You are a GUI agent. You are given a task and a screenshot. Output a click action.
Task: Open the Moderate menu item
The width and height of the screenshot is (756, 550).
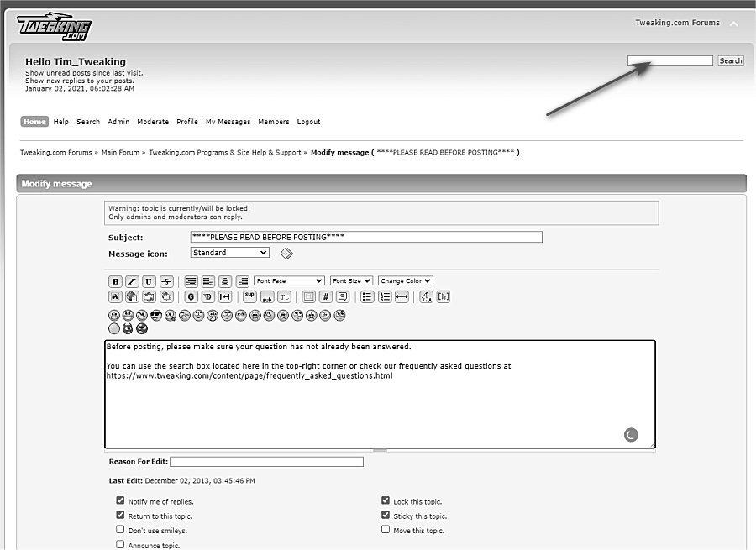(153, 122)
